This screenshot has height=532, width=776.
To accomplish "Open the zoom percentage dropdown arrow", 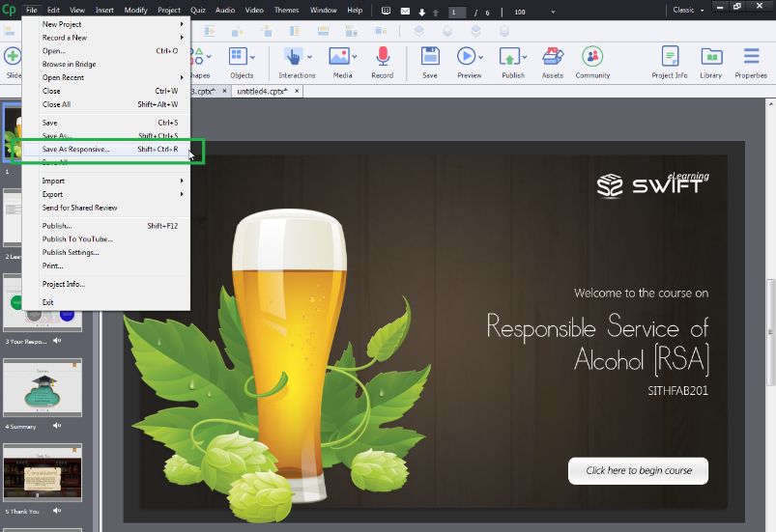I will coord(553,13).
